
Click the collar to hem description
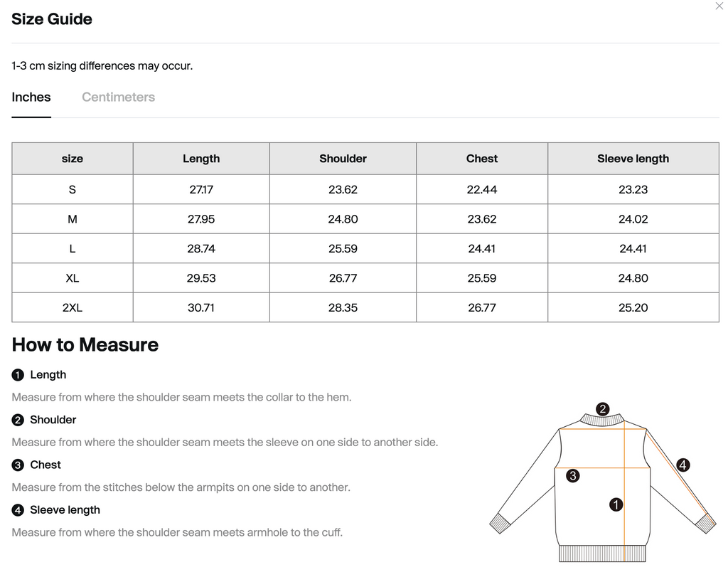(x=181, y=398)
